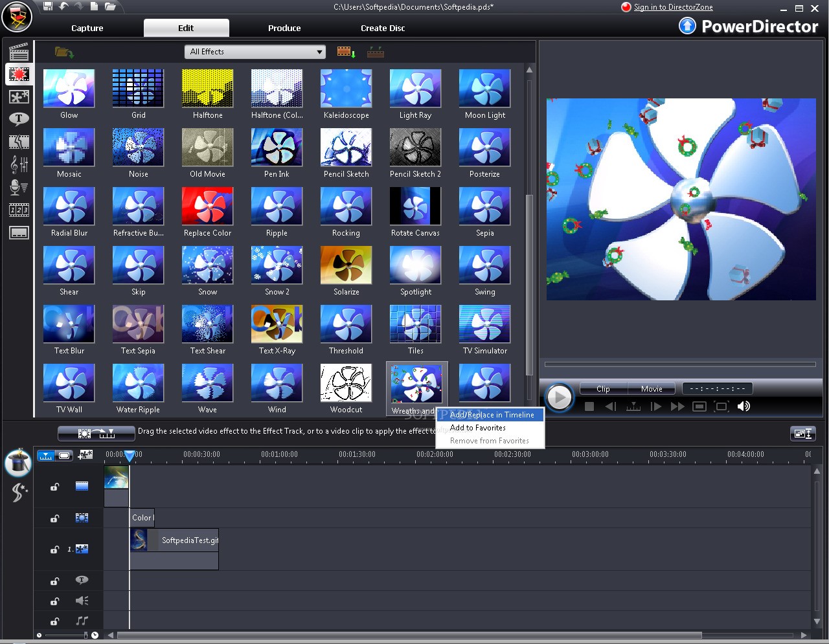Switch to the Produce tab
Screen dimensions: 829x644
click(x=284, y=28)
